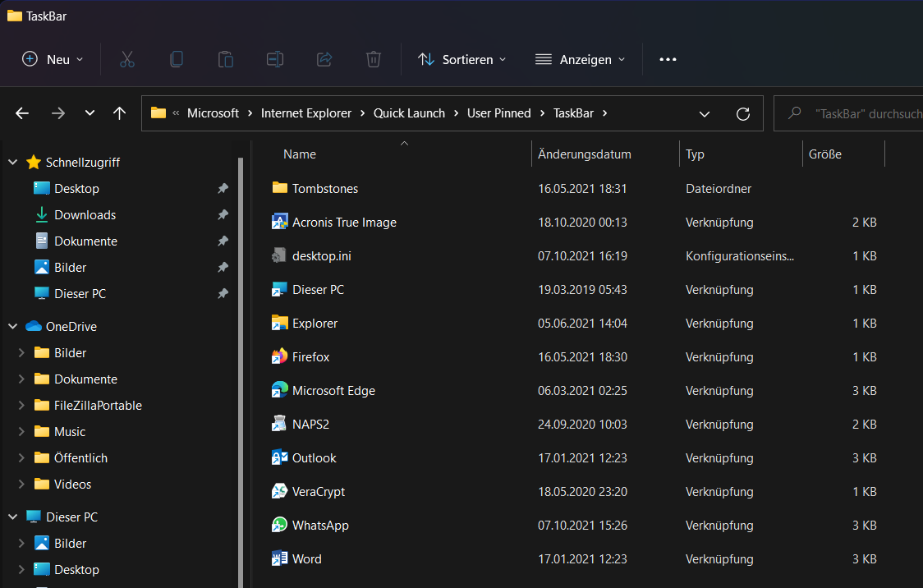Select the Dieser PC shortcut icon in file list
The width and height of the screenshot is (923, 588).
click(279, 290)
